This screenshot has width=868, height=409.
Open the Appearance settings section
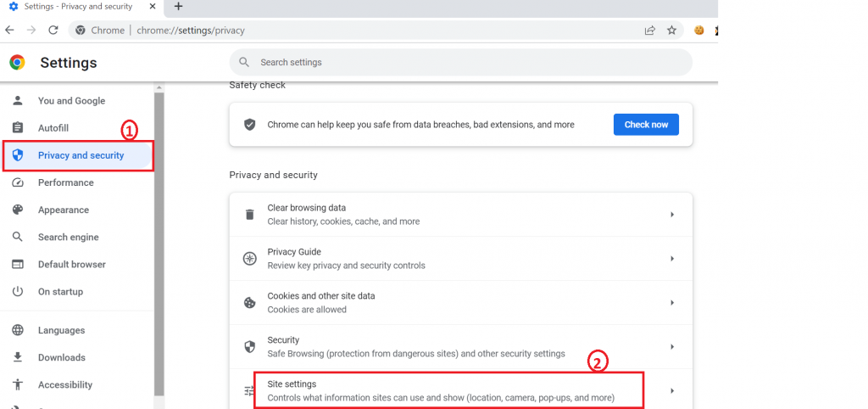click(x=63, y=210)
